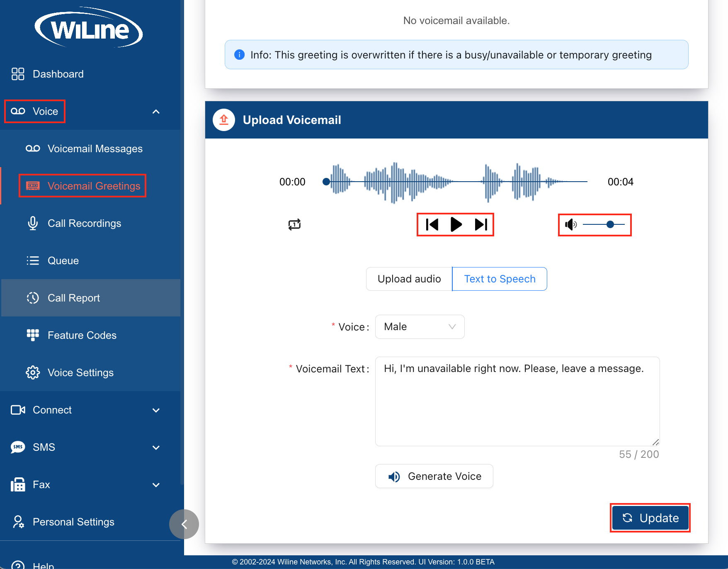This screenshot has width=728, height=569.
Task: Collapse sidebar with round arrow button
Action: click(x=184, y=524)
